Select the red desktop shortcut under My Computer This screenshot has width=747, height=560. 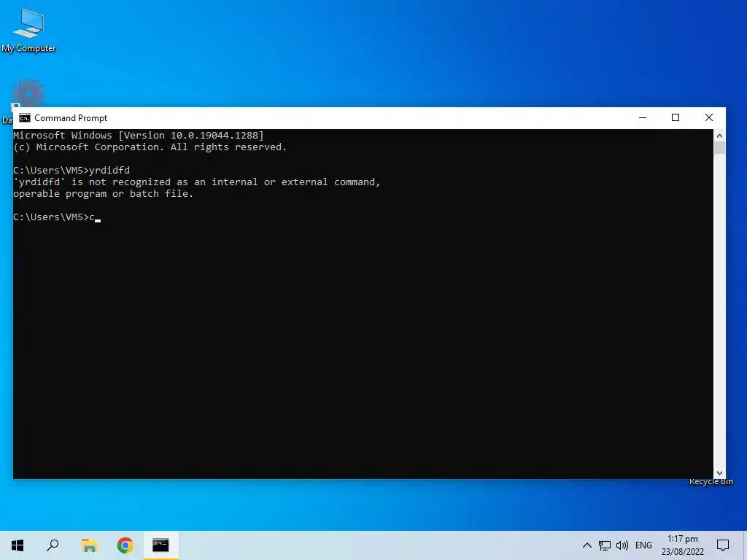[28, 93]
